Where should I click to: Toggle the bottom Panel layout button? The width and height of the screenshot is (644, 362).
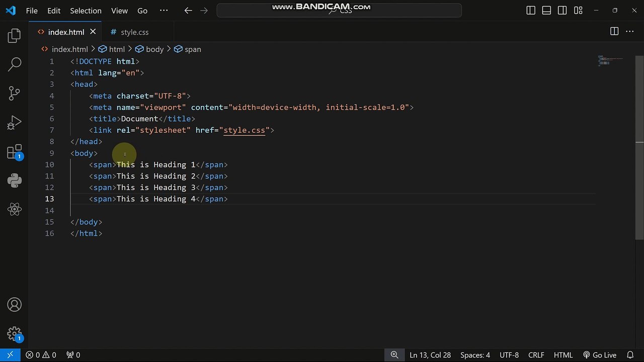click(x=546, y=11)
